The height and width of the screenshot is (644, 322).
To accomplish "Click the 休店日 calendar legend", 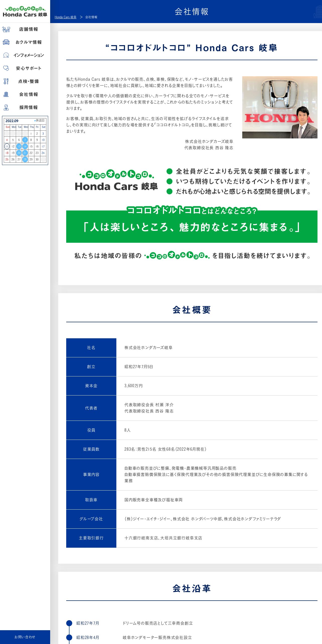I will (39, 121).
